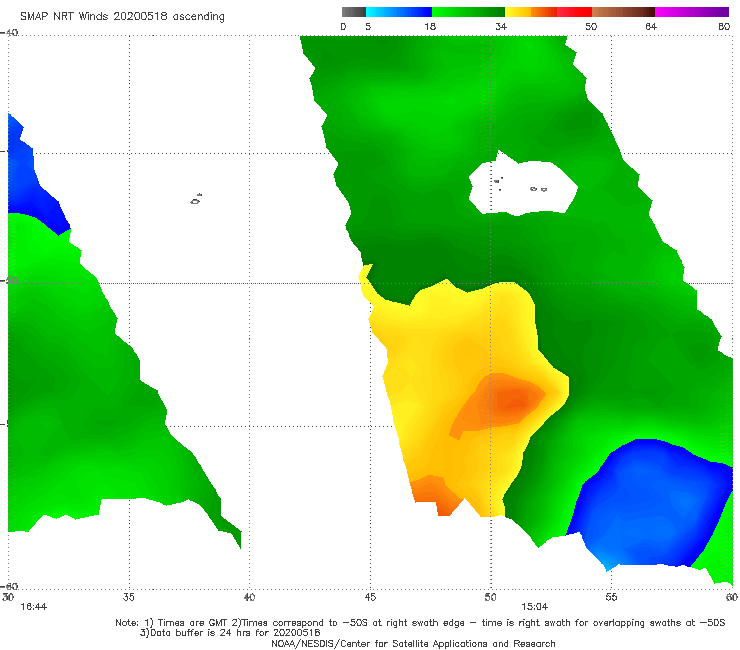
Task: Pick the yellow-orange segment of the colorbar
Action: pyautogui.click(x=530, y=12)
